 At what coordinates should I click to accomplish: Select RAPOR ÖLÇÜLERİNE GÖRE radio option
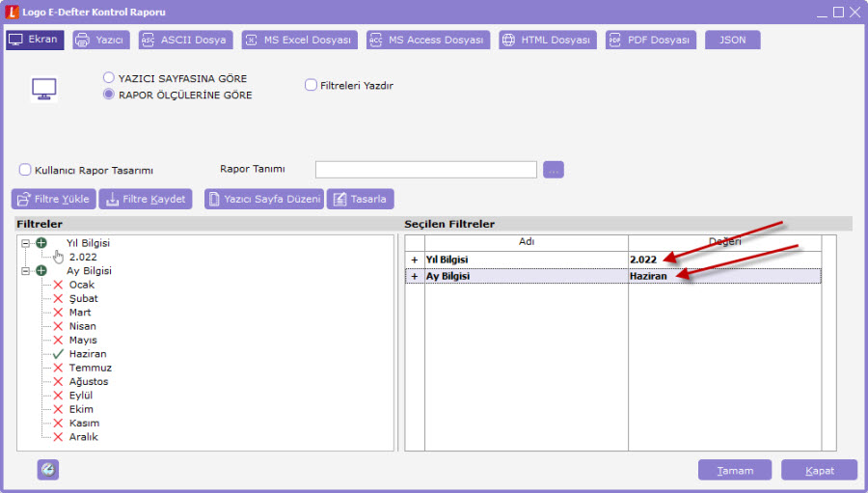click(109, 95)
